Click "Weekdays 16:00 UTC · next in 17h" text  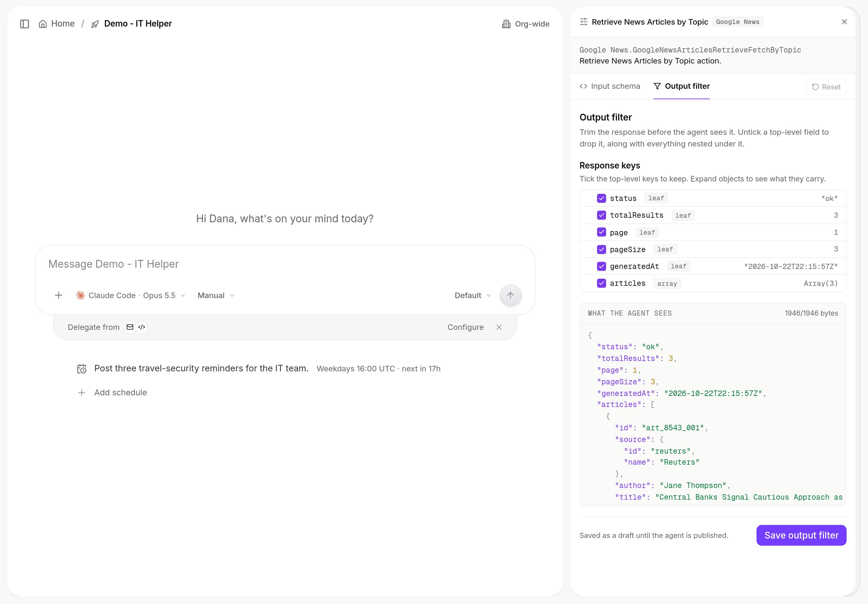pos(379,369)
